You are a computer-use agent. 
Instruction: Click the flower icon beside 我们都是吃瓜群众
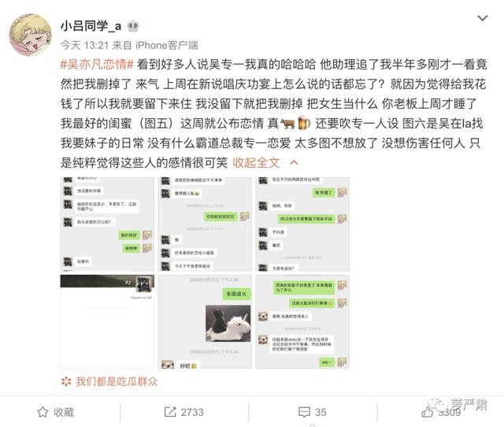click(x=66, y=381)
